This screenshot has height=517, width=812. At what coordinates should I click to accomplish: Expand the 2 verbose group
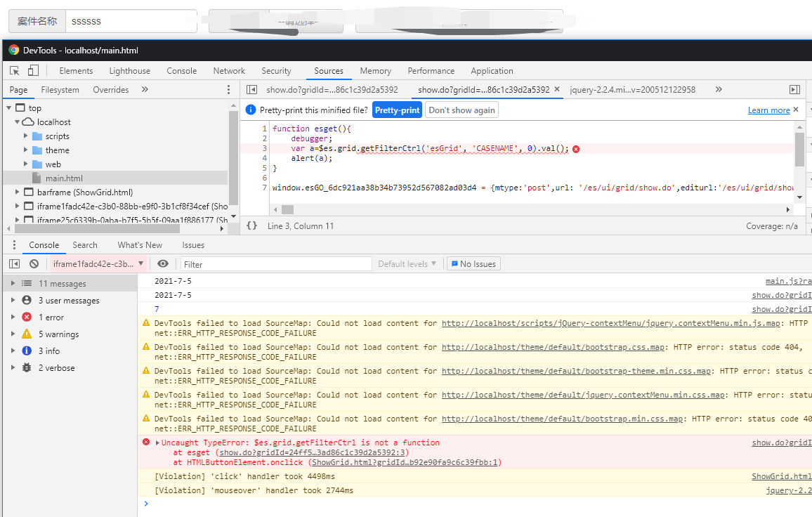click(13, 368)
